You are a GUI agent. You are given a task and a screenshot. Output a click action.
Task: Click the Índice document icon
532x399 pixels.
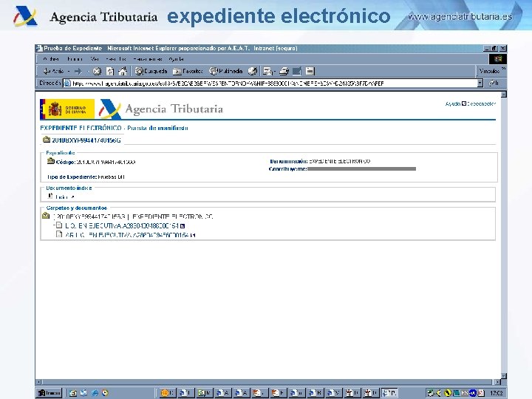pyautogui.click(x=50, y=196)
